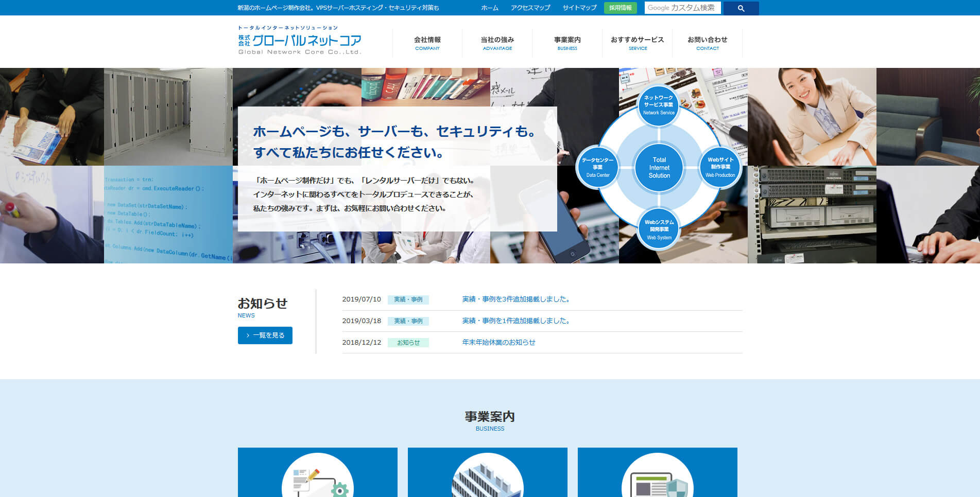
Task: Open the Network Service circle in diagram
Action: pyautogui.click(x=659, y=105)
